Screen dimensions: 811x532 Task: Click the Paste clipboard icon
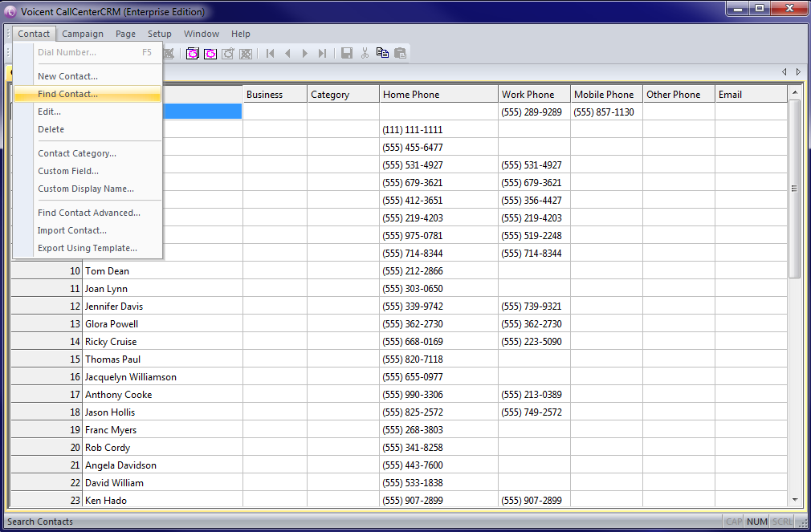pyautogui.click(x=400, y=53)
